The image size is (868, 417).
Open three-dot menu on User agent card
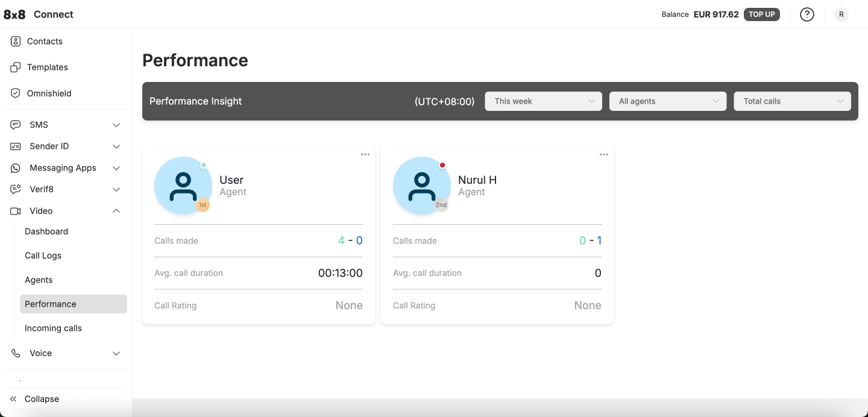coord(365,155)
